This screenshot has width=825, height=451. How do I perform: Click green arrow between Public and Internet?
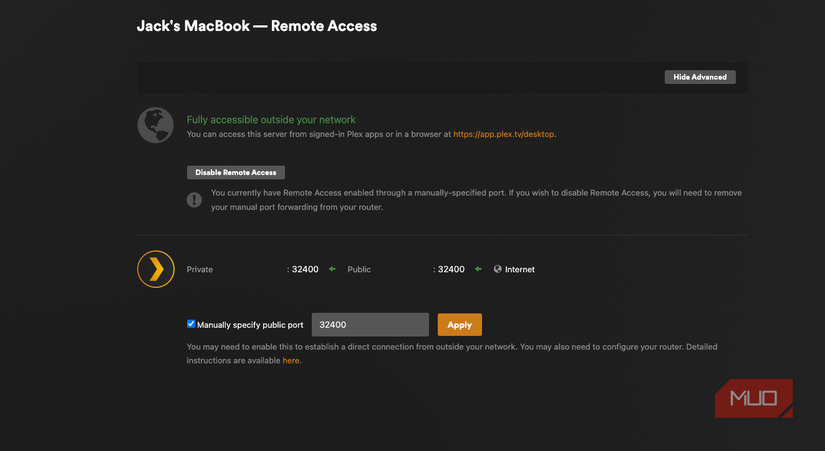[x=478, y=269]
